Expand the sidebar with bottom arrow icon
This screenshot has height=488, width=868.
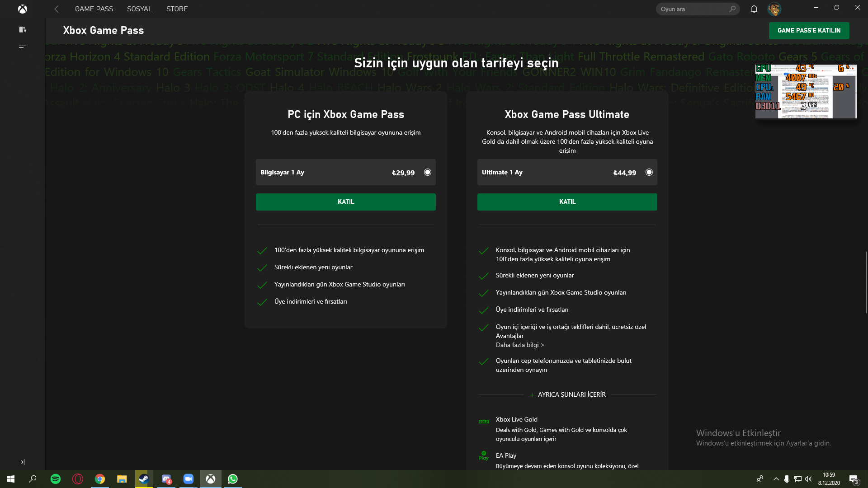click(22, 462)
